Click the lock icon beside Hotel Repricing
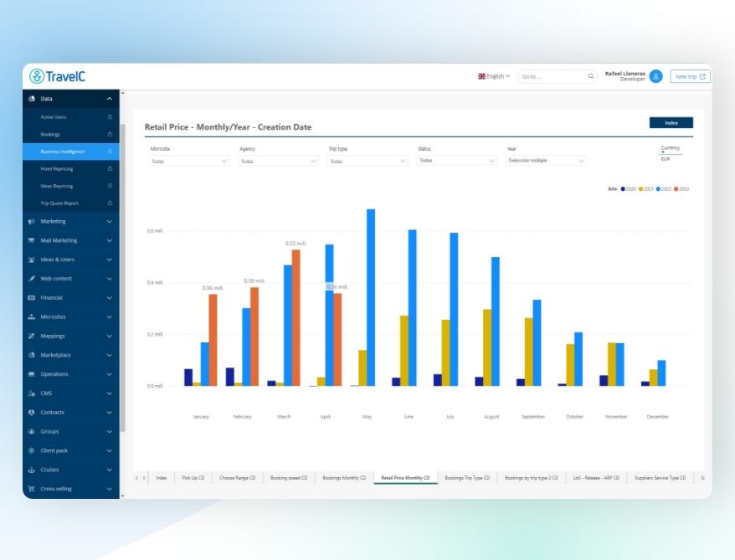The height and width of the screenshot is (560, 735). pyautogui.click(x=110, y=169)
